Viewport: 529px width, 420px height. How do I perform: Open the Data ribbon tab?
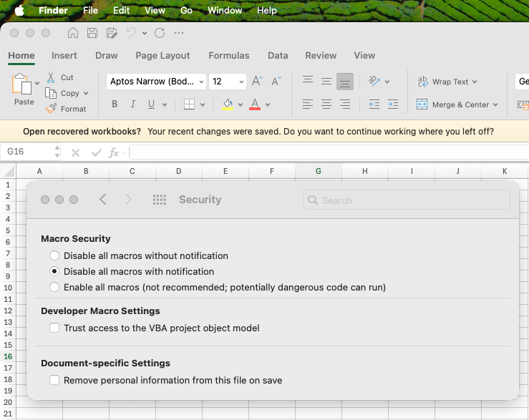278,56
